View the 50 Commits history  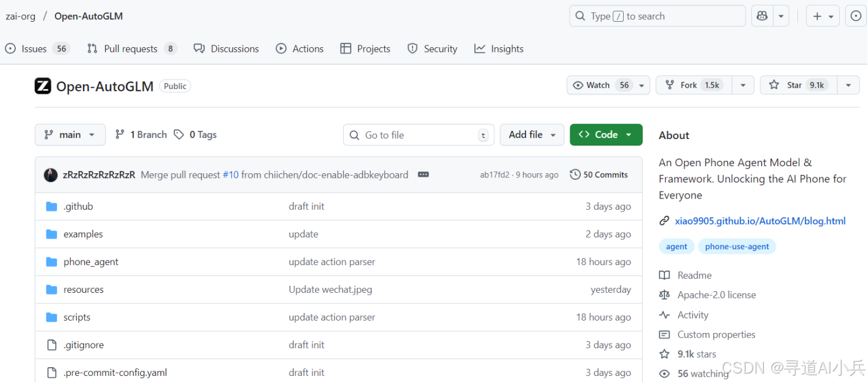(599, 175)
